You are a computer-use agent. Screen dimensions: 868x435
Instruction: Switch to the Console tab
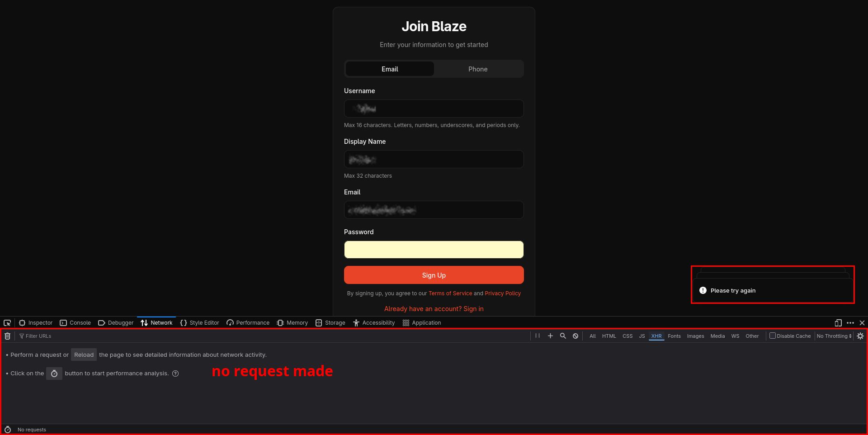(75, 323)
